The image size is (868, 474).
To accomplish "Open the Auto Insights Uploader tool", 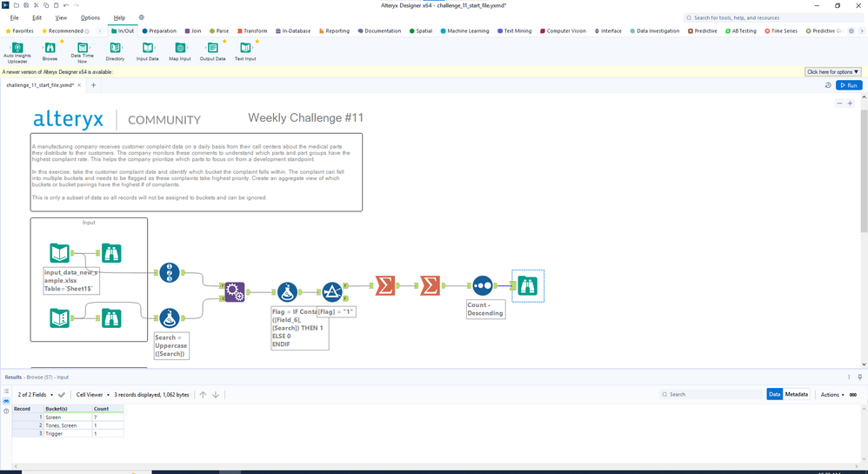I will pos(17,52).
